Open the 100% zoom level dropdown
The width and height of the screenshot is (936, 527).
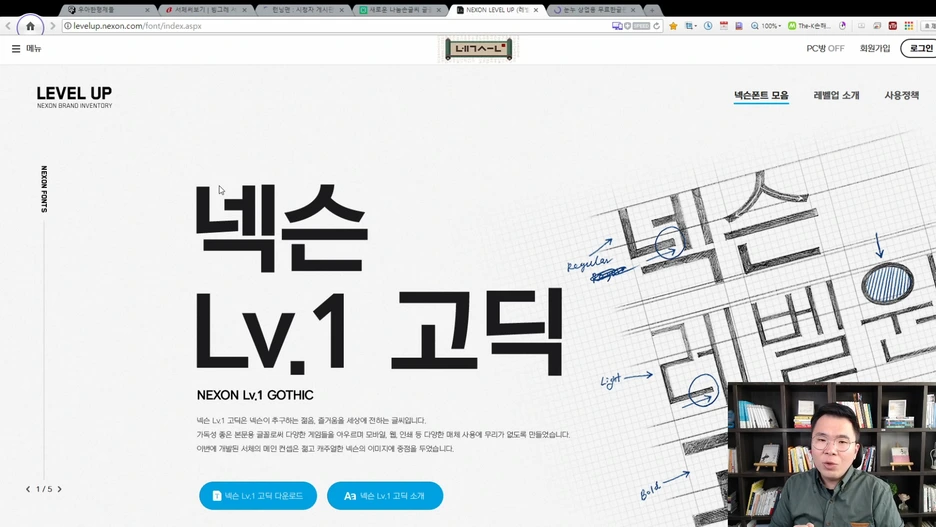(x=766, y=26)
